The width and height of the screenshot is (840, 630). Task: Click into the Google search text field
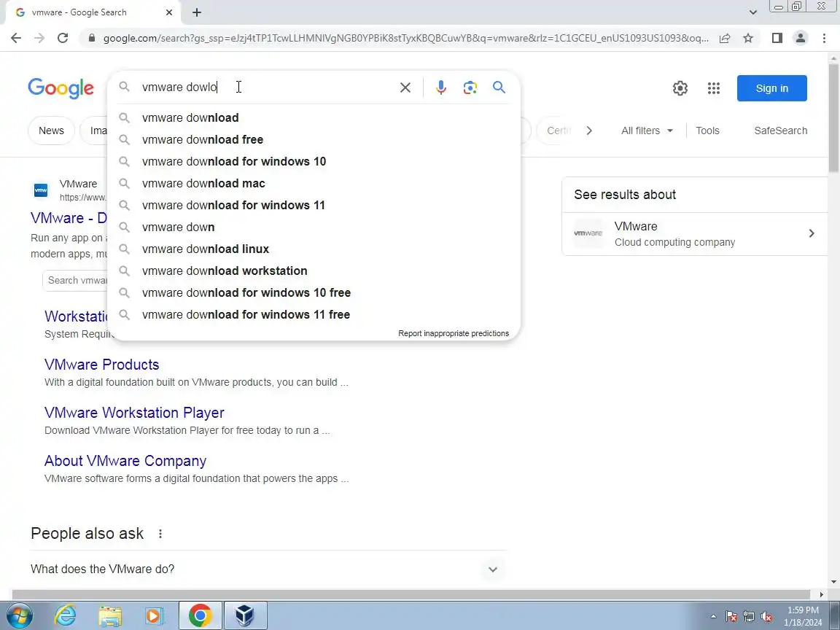tap(268, 87)
